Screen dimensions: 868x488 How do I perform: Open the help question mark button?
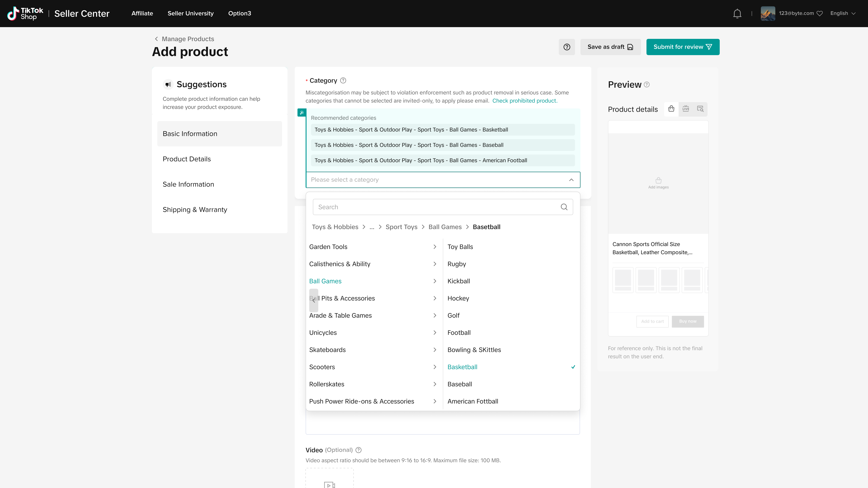tap(567, 47)
